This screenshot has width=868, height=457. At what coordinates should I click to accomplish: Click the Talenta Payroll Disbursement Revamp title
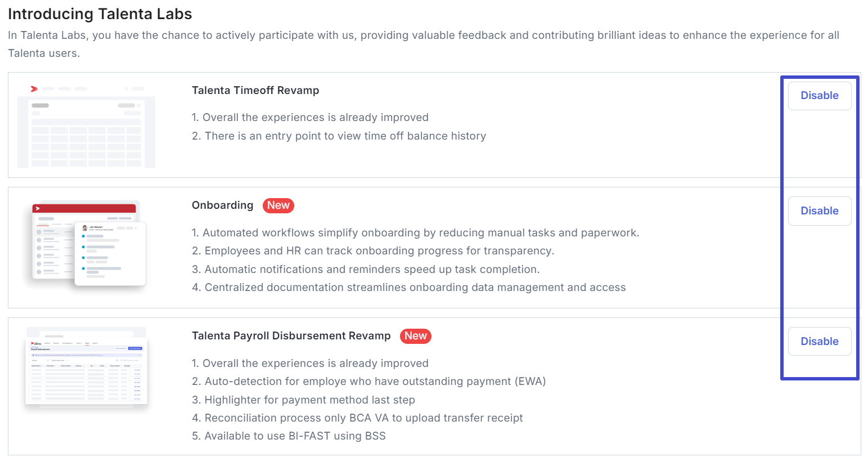click(x=291, y=336)
